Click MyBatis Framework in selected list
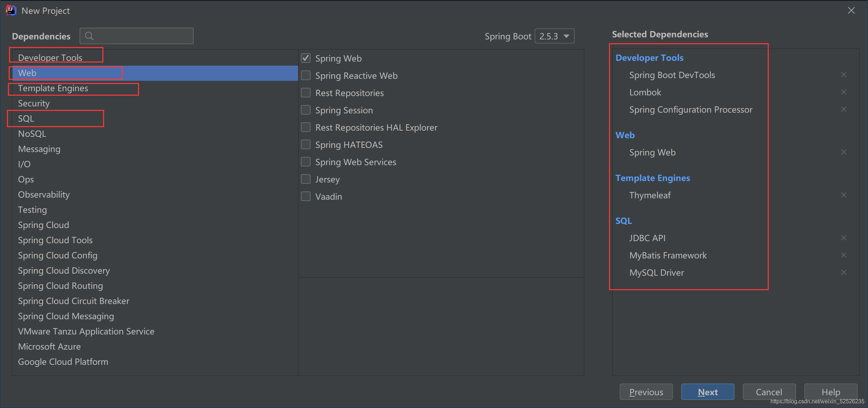The image size is (868, 408). pos(668,255)
